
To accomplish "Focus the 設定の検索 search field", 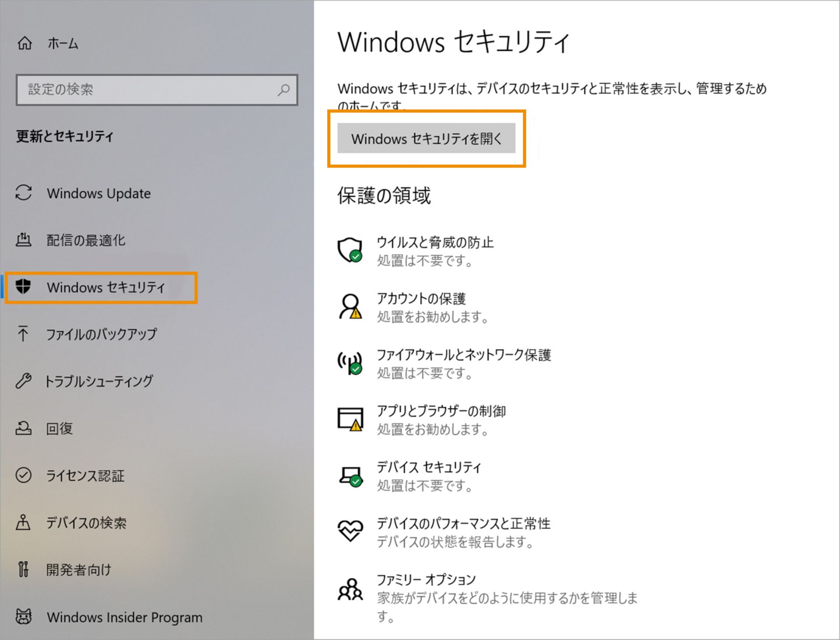I will 157,90.
